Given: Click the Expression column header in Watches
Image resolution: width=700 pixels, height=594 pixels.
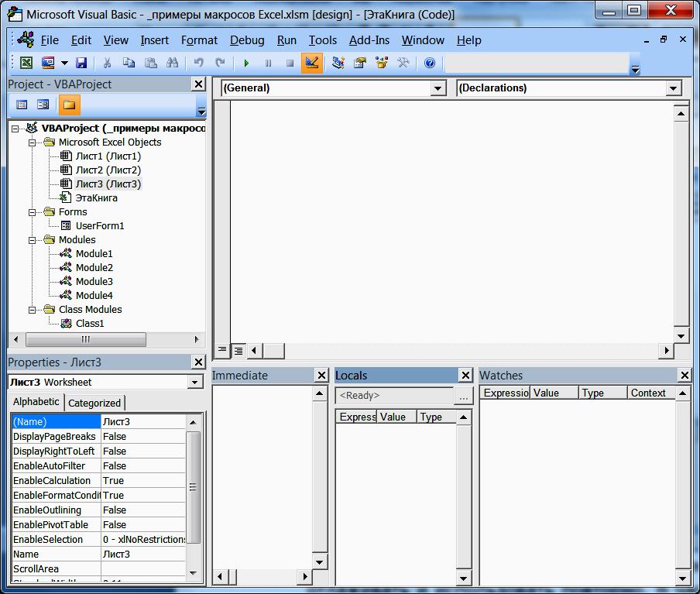Looking at the screenshot, I should 506,393.
